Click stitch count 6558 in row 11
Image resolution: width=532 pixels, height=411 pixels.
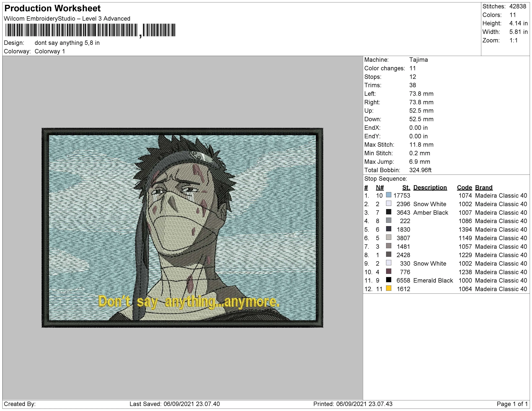tap(403, 280)
